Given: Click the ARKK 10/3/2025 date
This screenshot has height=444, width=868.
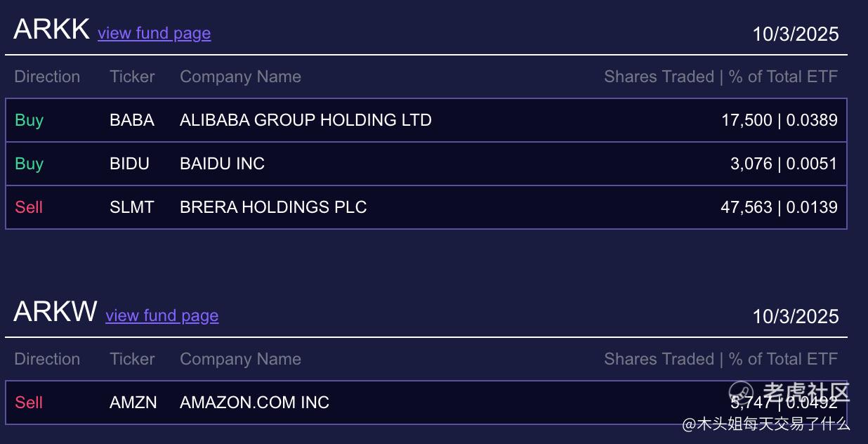Looking at the screenshot, I should [796, 34].
